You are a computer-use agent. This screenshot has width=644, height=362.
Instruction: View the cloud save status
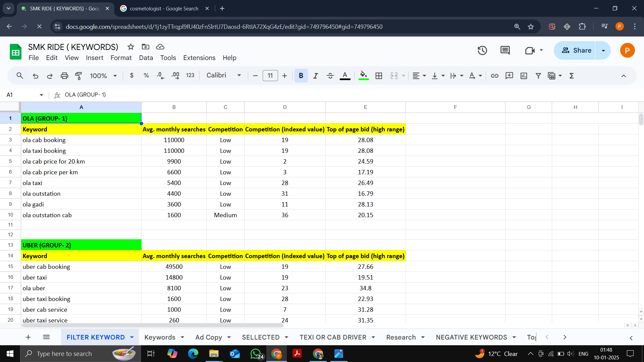click(x=160, y=47)
